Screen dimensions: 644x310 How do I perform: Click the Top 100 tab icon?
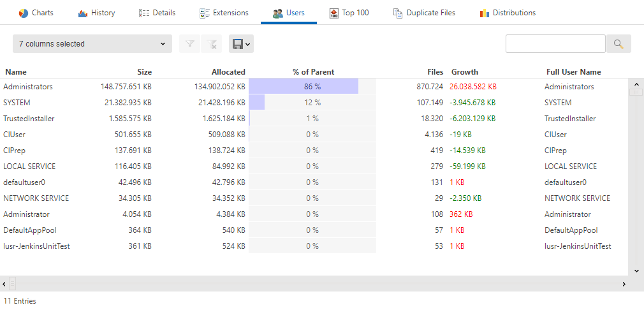pyautogui.click(x=334, y=13)
